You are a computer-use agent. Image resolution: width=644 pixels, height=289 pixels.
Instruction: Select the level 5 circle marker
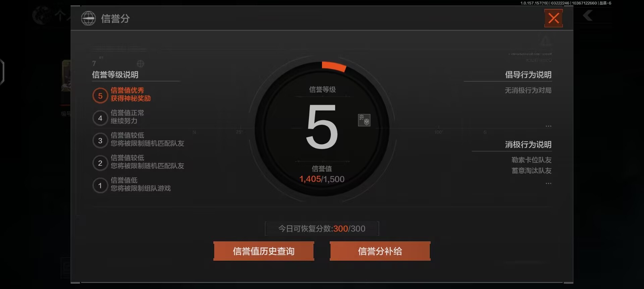pos(100,96)
